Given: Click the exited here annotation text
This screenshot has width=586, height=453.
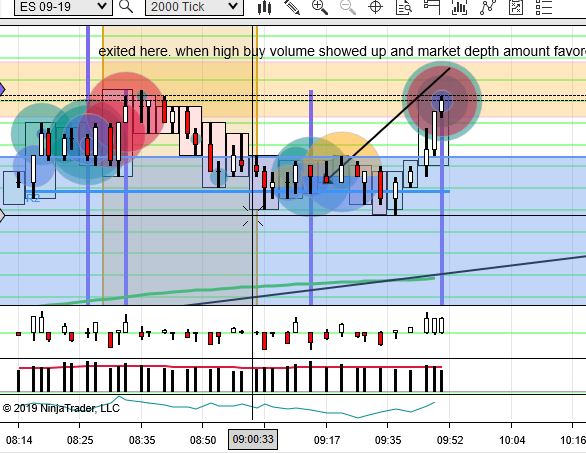Looking at the screenshot, I should point(342,51).
